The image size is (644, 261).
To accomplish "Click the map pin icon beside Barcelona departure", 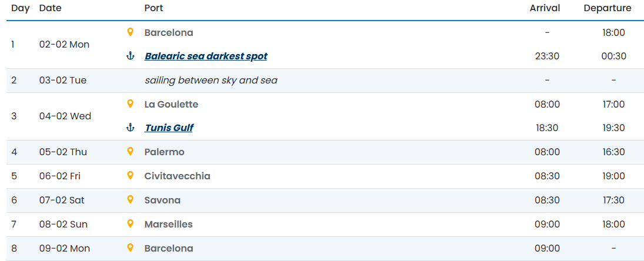I will [131, 32].
